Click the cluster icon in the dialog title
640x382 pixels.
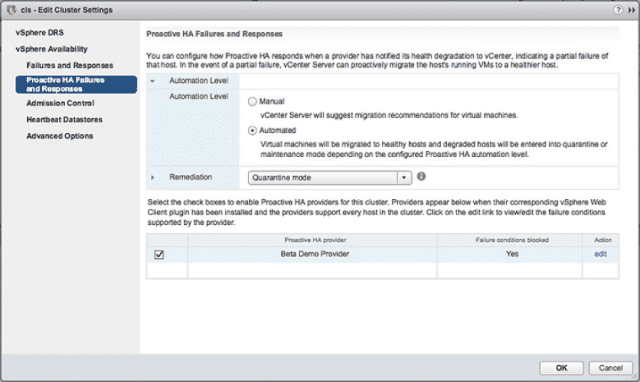tap(11, 10)
